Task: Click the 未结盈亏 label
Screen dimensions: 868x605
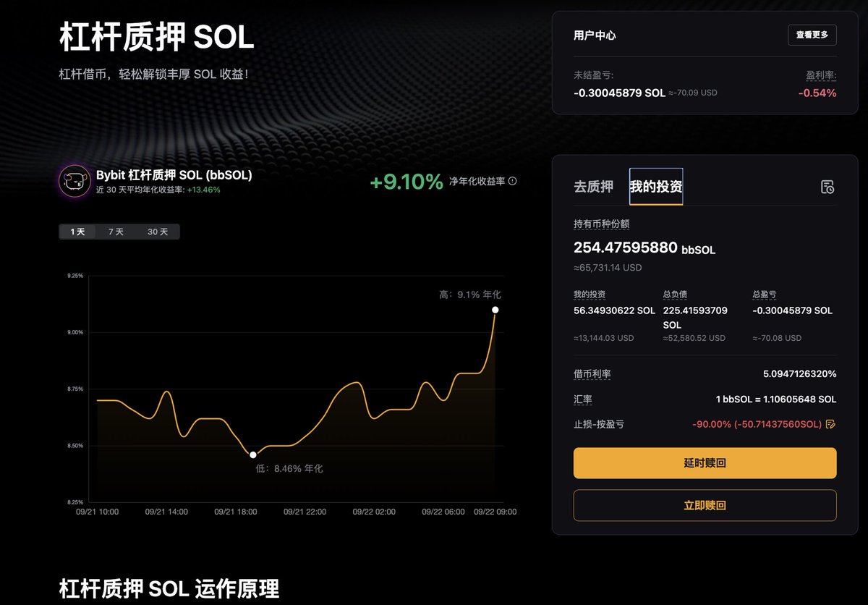Action: point(594,75)
